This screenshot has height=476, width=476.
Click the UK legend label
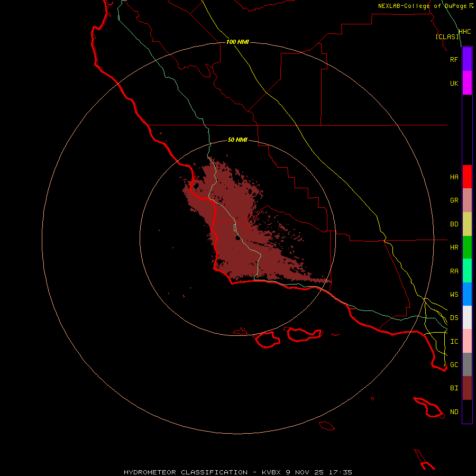point(454,83)
